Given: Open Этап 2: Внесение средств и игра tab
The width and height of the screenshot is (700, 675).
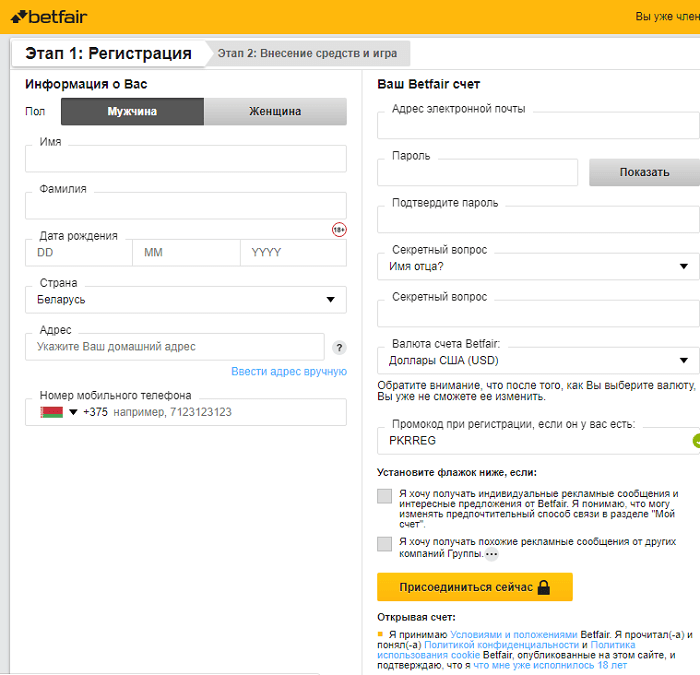Looking at the screenshot, I should (x=308, y=54).
